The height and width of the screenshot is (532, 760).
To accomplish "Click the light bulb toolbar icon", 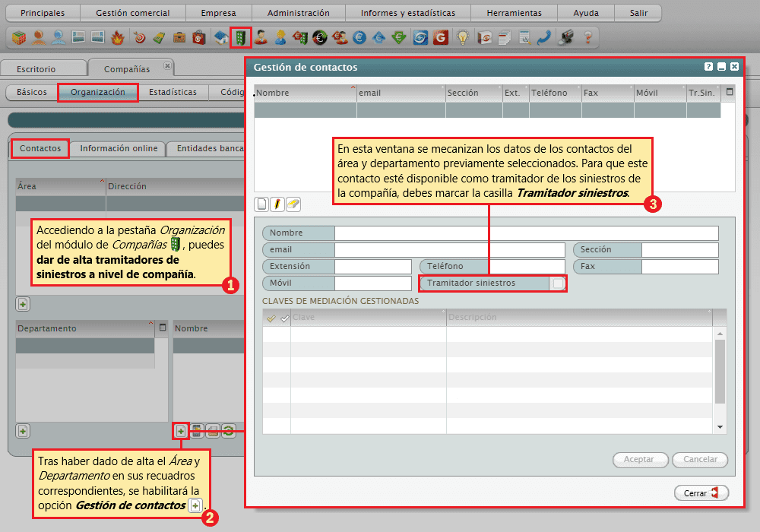I will [463, 37].
